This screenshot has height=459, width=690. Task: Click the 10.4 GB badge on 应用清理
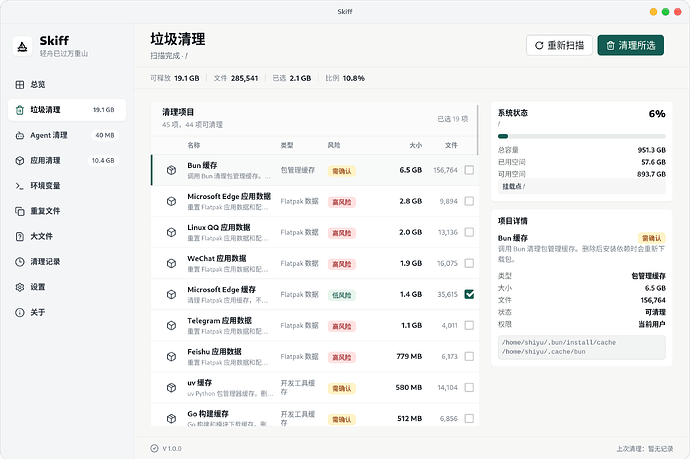103,161
